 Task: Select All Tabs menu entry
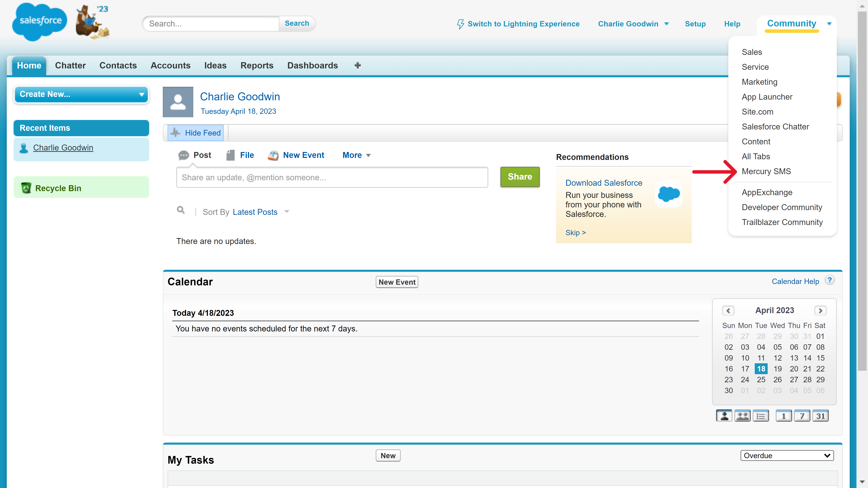tap(756, 157)
